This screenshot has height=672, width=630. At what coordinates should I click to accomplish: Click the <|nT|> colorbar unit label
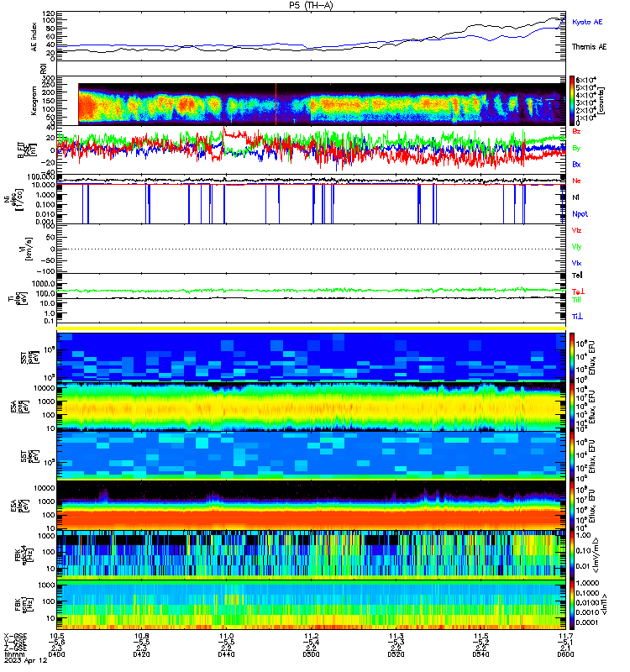[x=604, y=605]
